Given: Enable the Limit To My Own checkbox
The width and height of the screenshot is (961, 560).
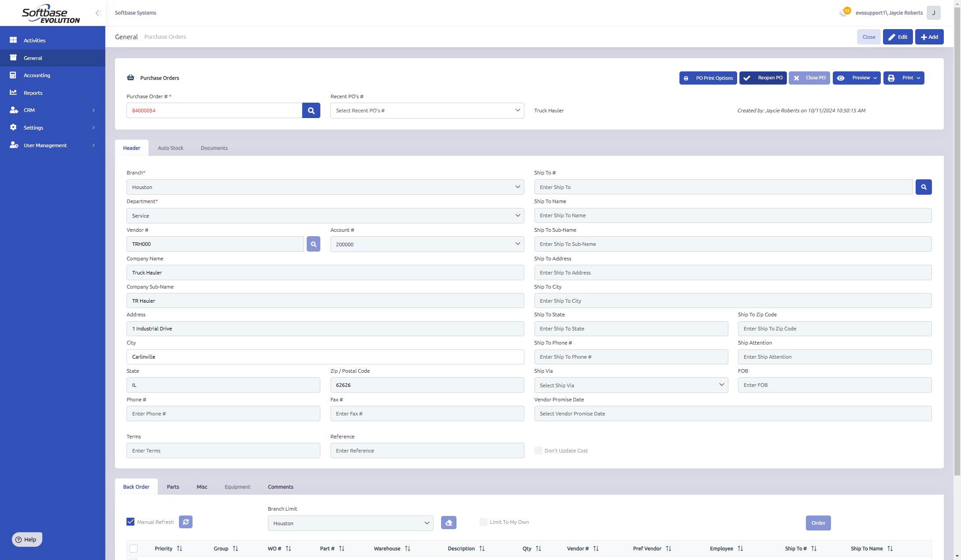Looking at the screenshot, I should [x=483, y=522].
